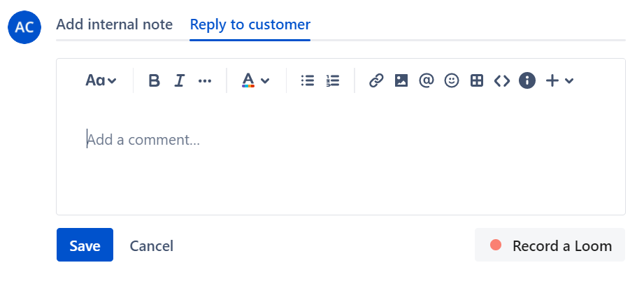Open more formatting options ellipsis
The height and width of the screenshot is (293, 644).
(x=205, y=80)
